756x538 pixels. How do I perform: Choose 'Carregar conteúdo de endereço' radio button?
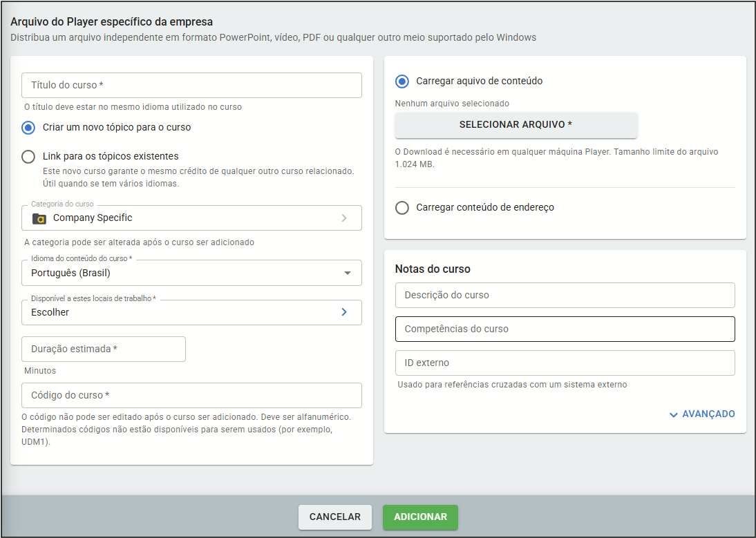tap(402, 208)
